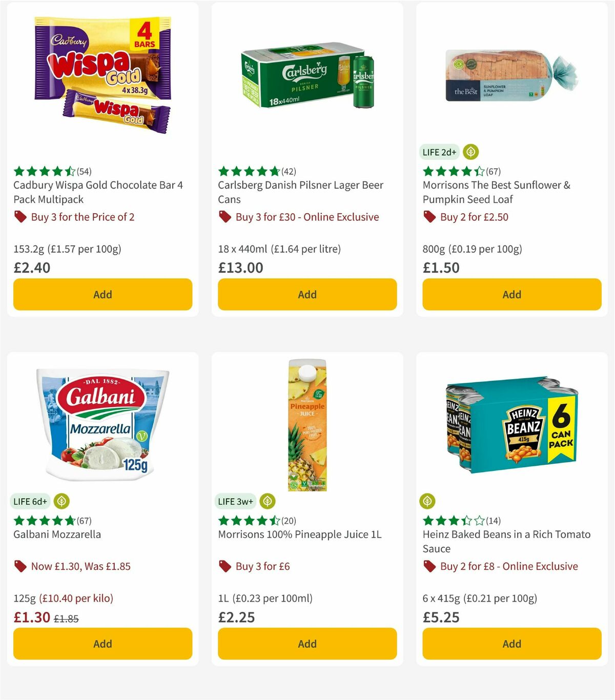Click the green leaf icon above Heinz Baked Beans rating
The height and width of the screenshot is (700, 615).
[x=427, y=501]
